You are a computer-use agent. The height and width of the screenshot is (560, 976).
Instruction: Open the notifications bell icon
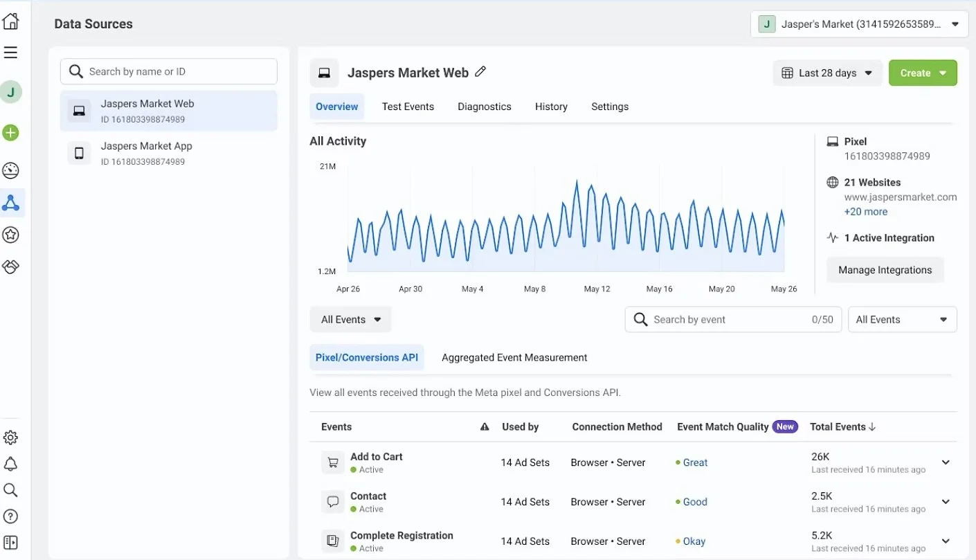(10, 464)
